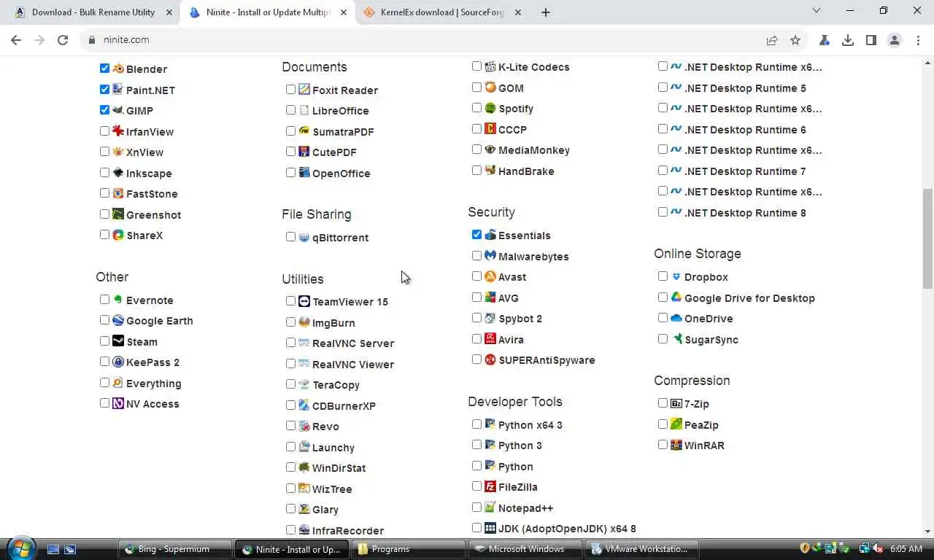Select the Ninite browser tab

click(267, 12)
